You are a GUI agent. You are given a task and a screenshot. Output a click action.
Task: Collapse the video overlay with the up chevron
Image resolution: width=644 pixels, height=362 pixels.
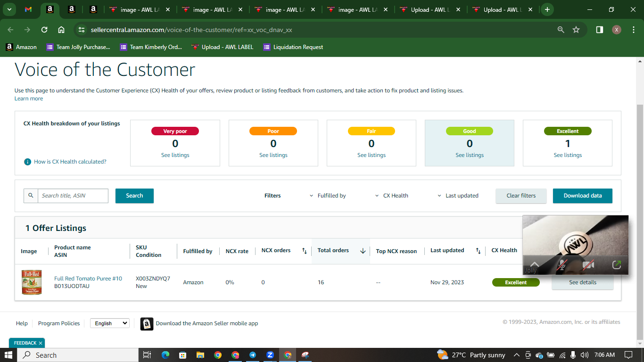point(534,264)
